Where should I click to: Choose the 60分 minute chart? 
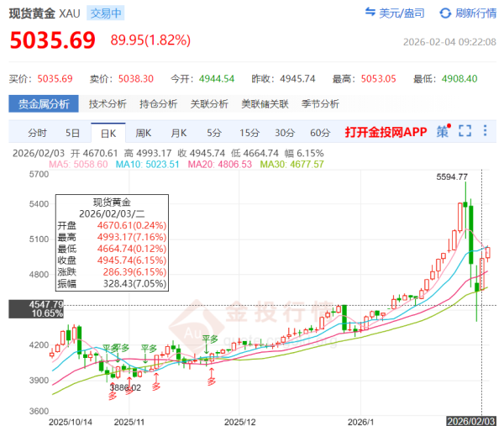click(x=320, y=133)
